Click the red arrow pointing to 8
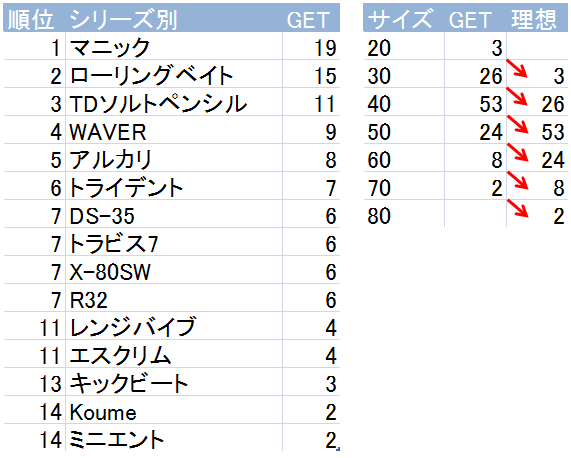 (517, 180)
